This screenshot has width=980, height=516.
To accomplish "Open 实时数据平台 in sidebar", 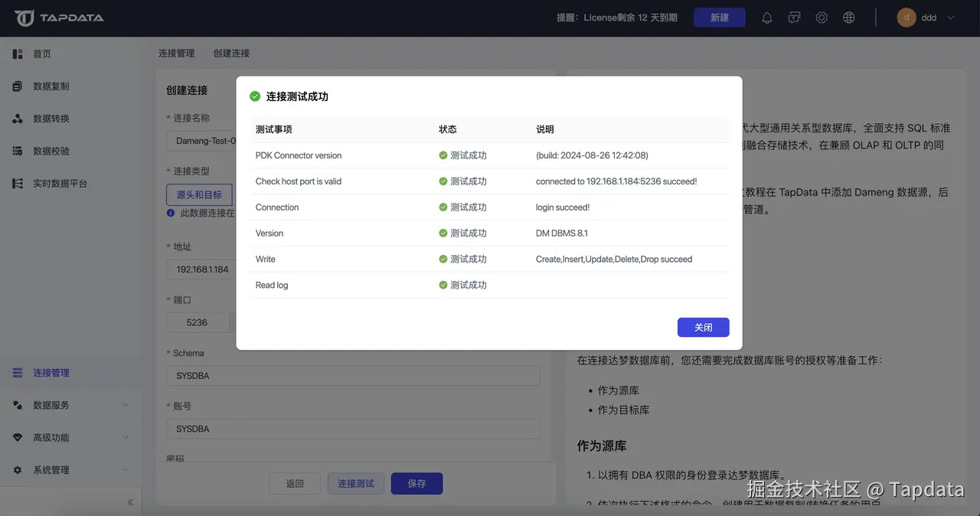I will pyautogui.click(x=60, y=184).
